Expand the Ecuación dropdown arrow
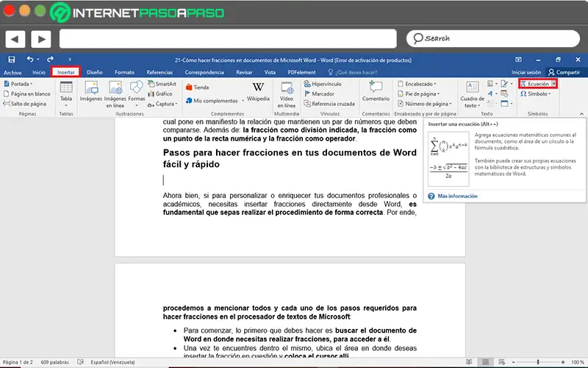This screenshot has width=588, height=368. coord(554,84)
